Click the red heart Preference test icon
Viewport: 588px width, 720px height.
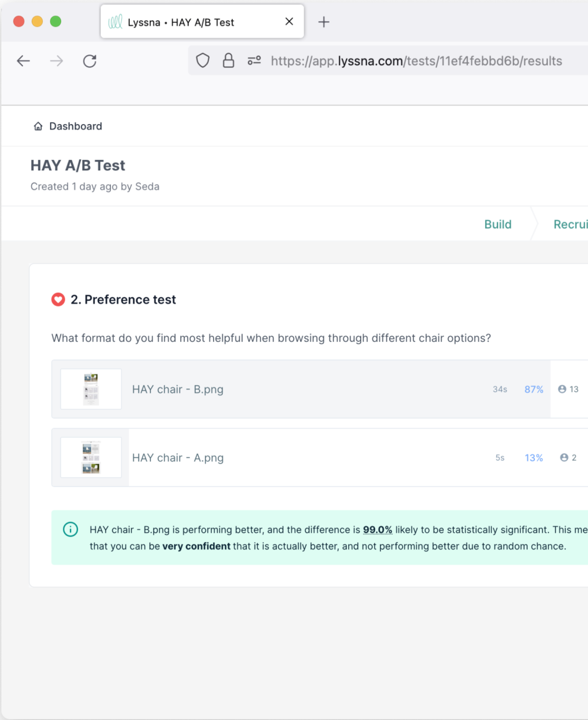click(x=58, y=300)
